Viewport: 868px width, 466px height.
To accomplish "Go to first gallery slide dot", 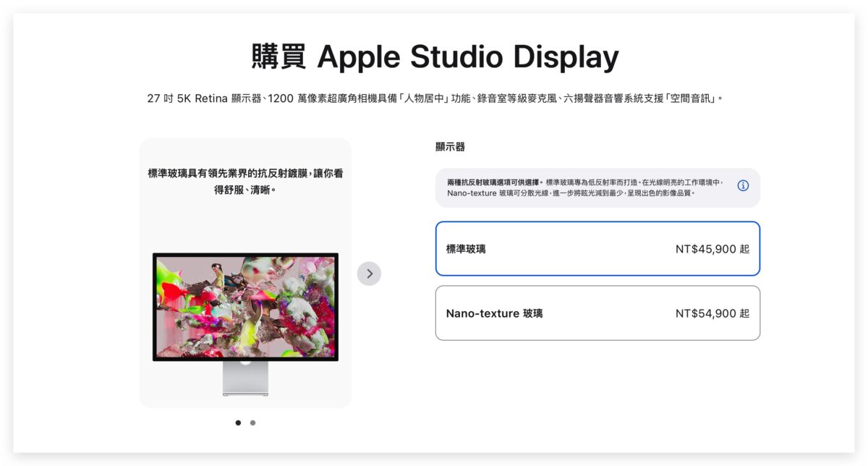I will (x=238, y=423).
